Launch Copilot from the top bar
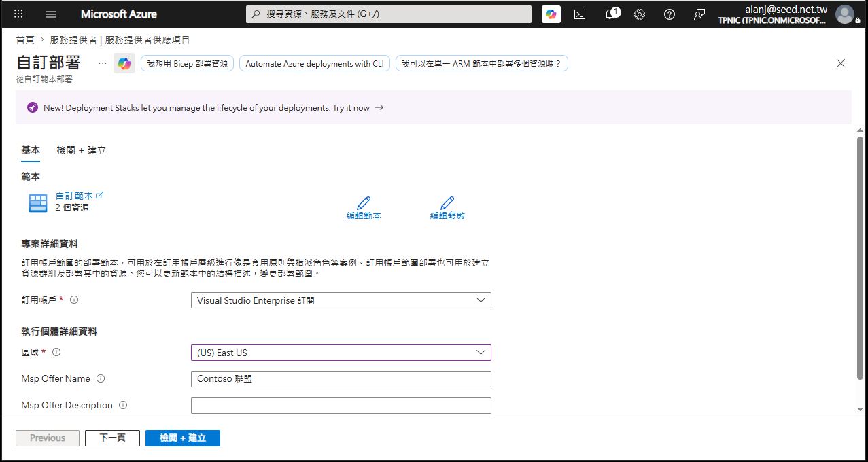The width and height of the screenshot is (868, 462). [x=551, y=14]
